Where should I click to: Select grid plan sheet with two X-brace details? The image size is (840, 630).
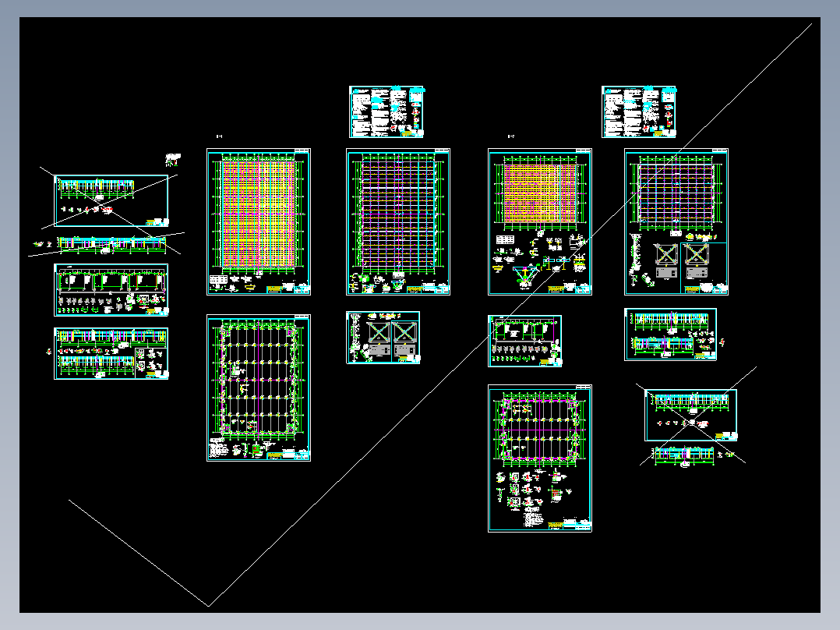pyautogui.click(x=676, y=221)
